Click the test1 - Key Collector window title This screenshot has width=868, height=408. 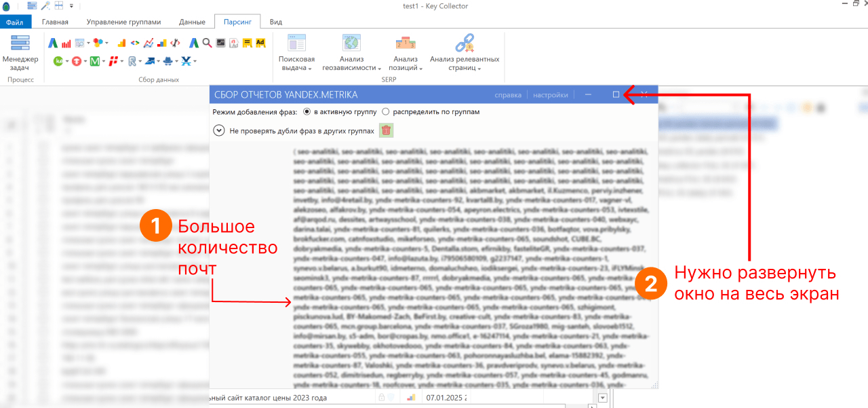tap(435, 6)
